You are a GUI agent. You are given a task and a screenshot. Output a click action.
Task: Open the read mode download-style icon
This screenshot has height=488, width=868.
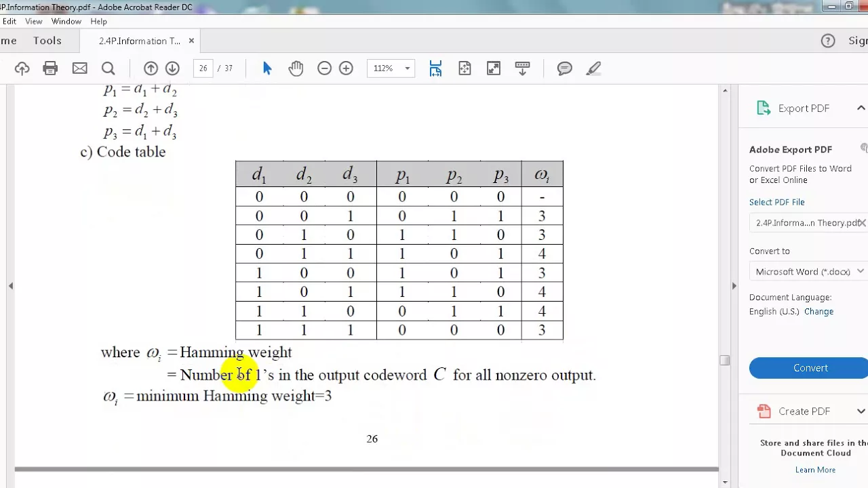522,68
